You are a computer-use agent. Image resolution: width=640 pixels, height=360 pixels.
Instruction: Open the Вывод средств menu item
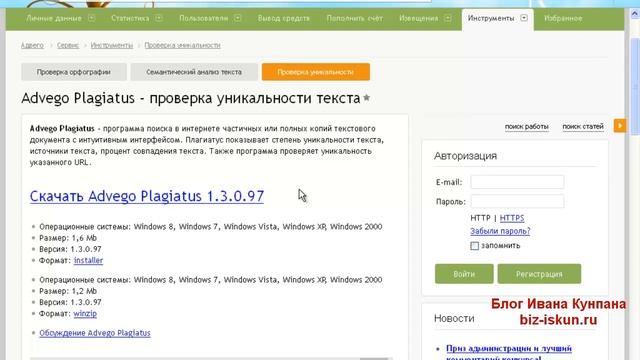[x=284, y=18]
